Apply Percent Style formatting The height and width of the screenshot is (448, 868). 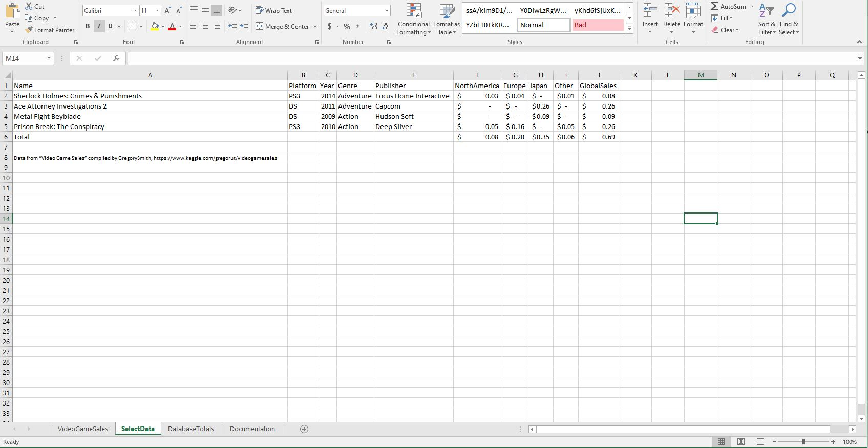(x=347, y=26)
